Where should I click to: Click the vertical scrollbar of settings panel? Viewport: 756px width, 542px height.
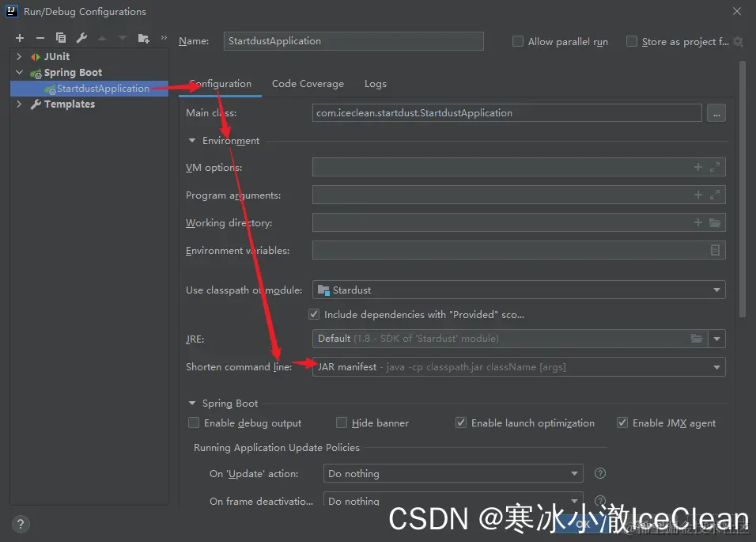(743, 188)
